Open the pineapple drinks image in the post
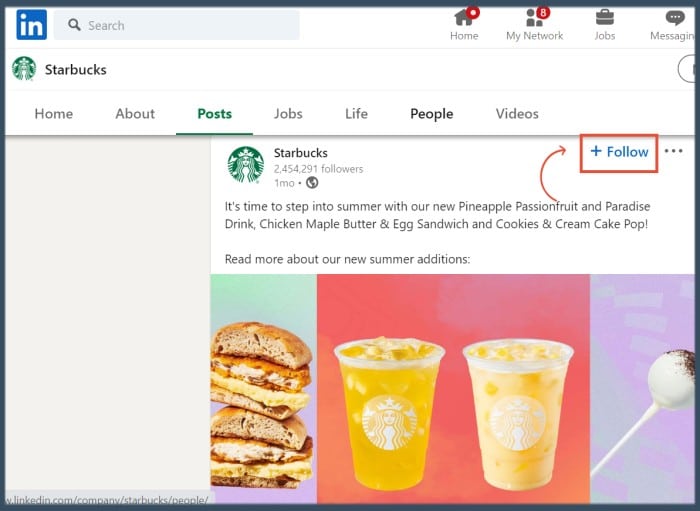 coord(454,389)
